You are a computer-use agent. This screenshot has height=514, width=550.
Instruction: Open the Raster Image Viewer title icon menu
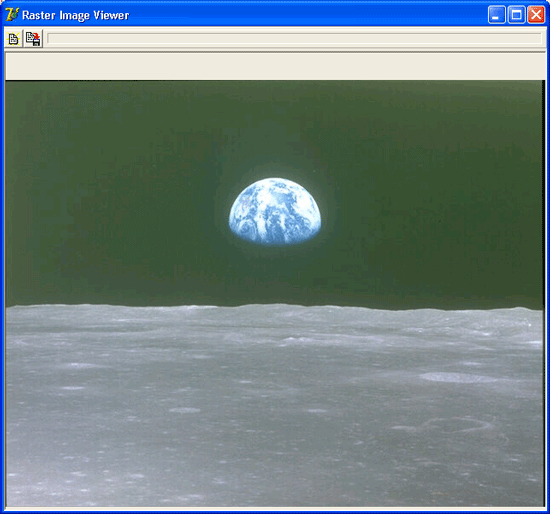(x=12, y=15)
